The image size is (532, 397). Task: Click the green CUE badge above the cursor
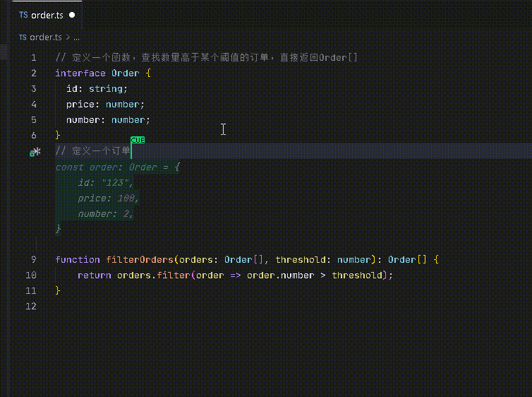coord(138,141)
